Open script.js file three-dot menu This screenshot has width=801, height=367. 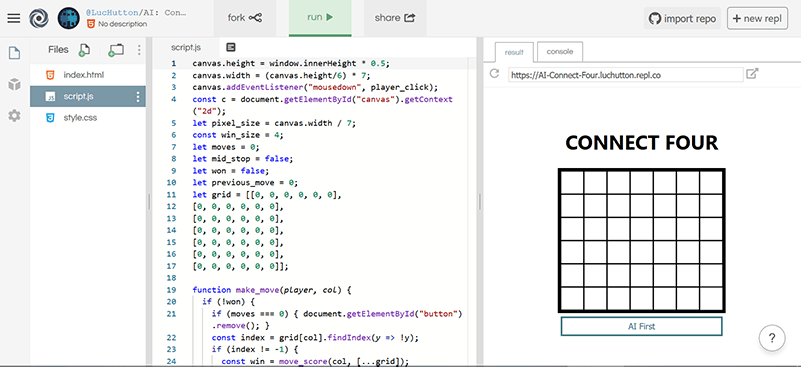pos(137,97)
